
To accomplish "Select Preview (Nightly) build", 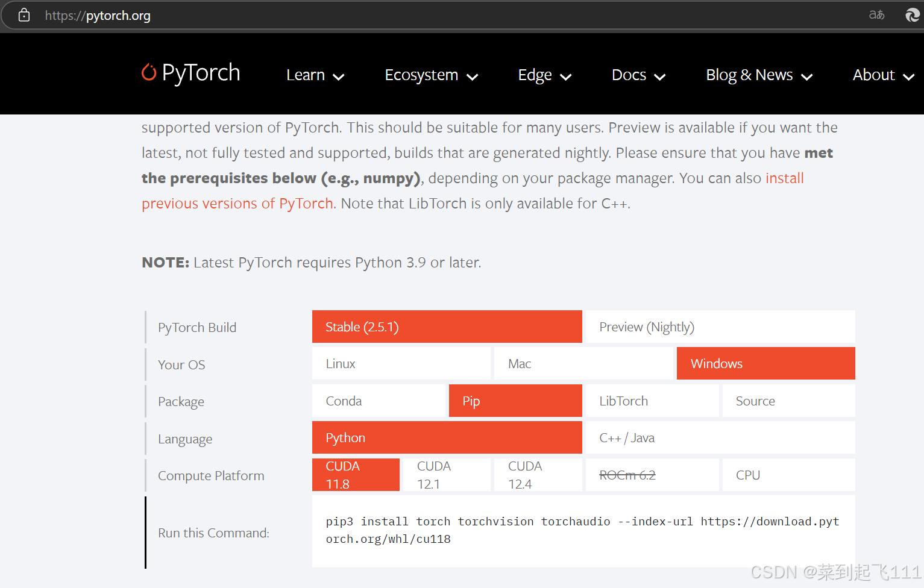I will pyautogui.click(x=720, y=327).
